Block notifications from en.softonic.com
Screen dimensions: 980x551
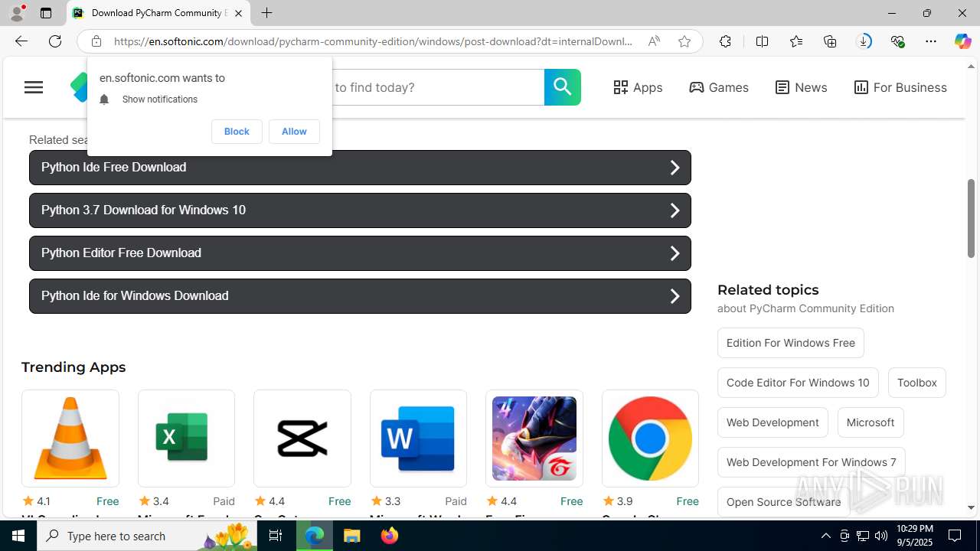[x=237, y=132]
